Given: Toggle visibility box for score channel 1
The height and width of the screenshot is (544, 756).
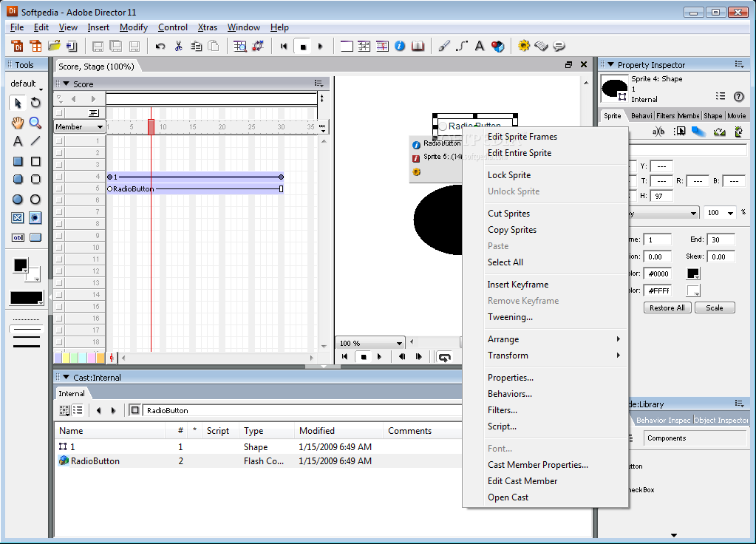Looking at the screenshot, I should click(x=59, y=141).
